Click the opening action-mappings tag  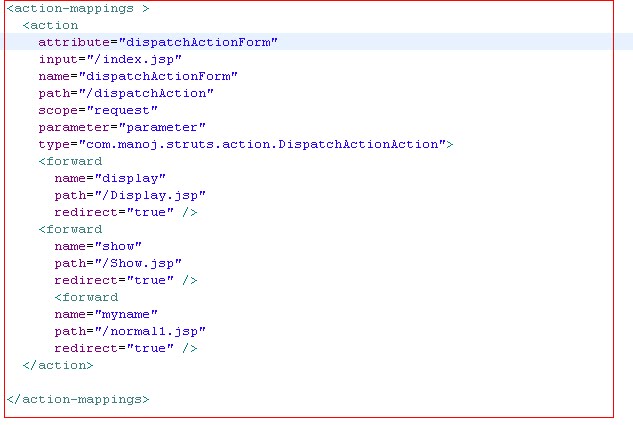pyautogui.click(x=78, y=8)
